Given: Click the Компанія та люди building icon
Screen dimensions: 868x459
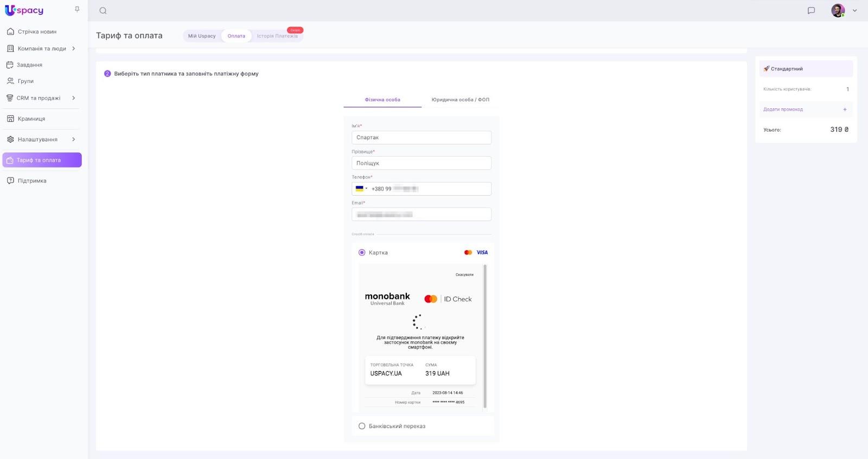Looking at the screenshot, I should pyautogui.click(x=10, y=49).
